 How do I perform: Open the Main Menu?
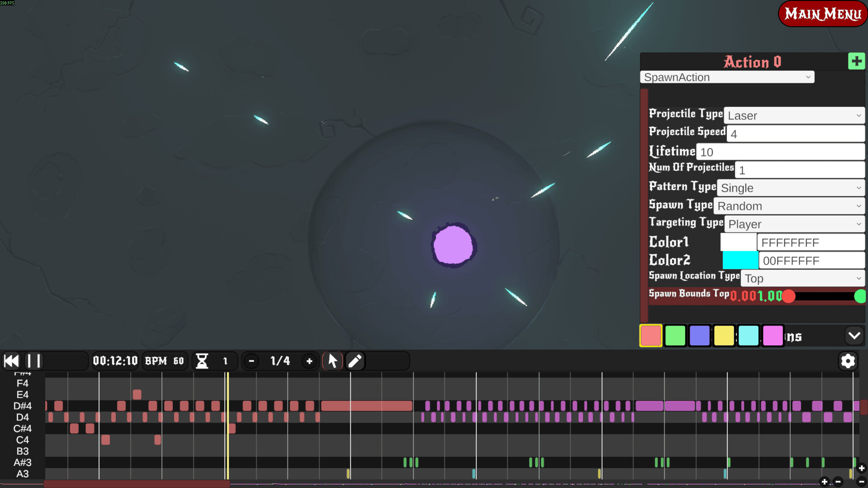(822, 14)
